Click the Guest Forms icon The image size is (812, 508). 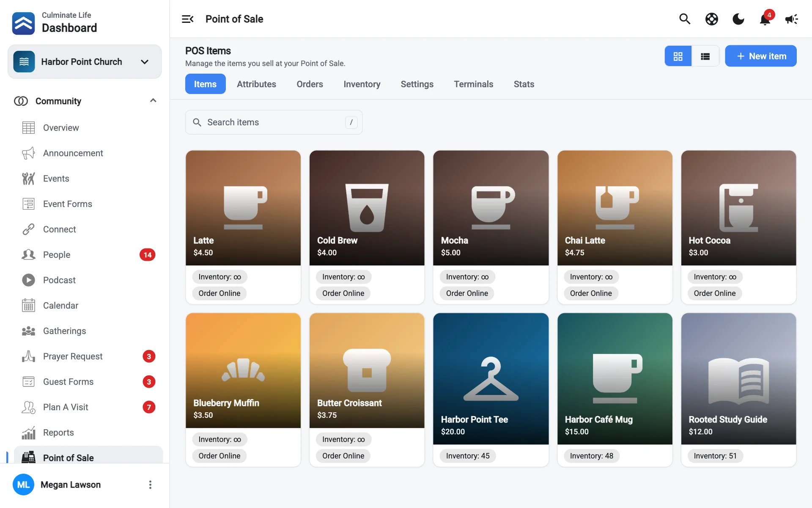tap(28, 382)
